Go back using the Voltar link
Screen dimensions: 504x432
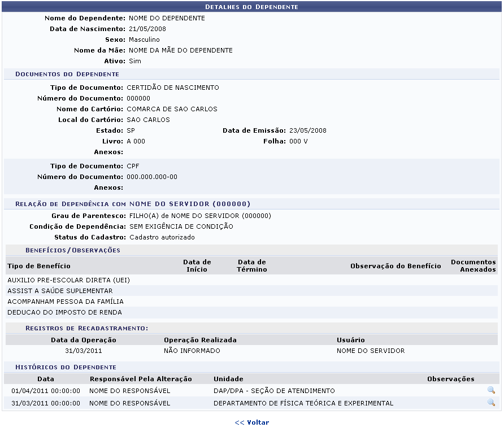coord(252,422)
